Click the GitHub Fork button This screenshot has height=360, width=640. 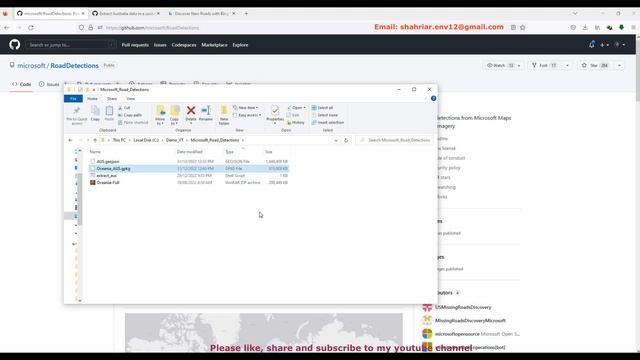point(544,65)
